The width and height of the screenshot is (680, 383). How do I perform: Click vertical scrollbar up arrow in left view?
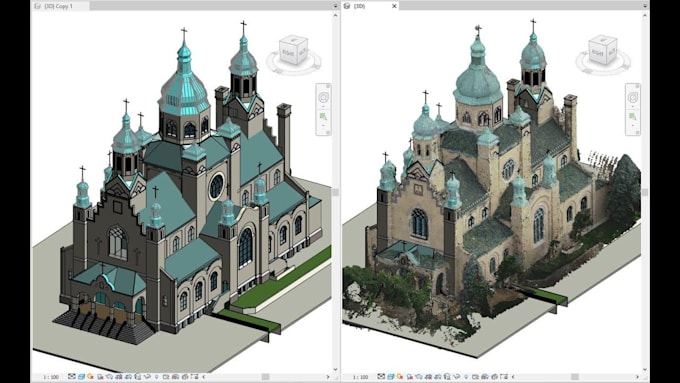[x=335, y=15]
